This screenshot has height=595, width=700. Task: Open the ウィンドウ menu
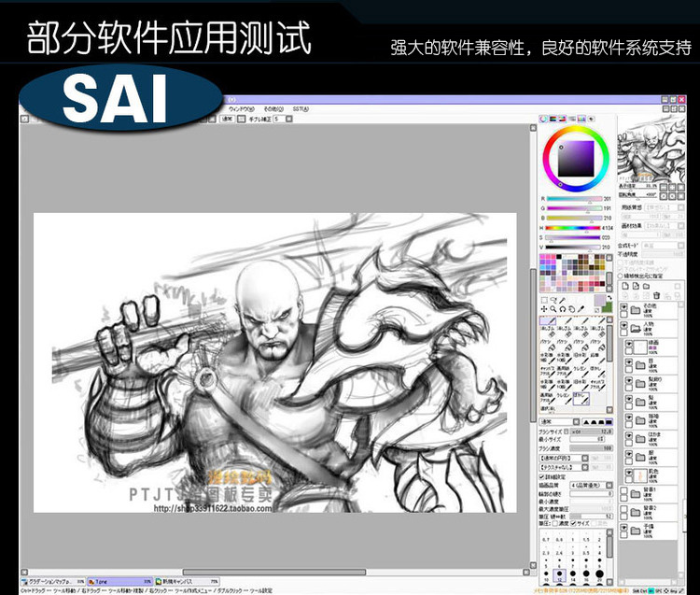(x=244, y=109)
